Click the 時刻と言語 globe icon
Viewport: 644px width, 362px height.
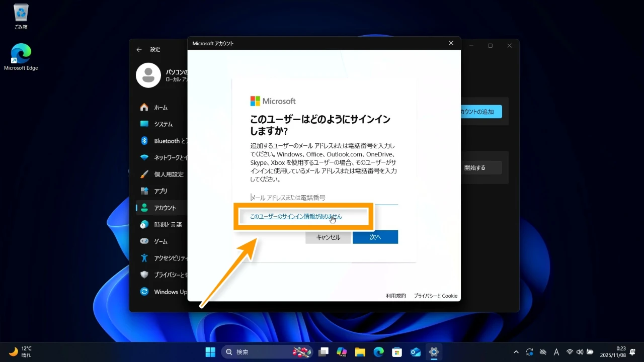(144, 225)
